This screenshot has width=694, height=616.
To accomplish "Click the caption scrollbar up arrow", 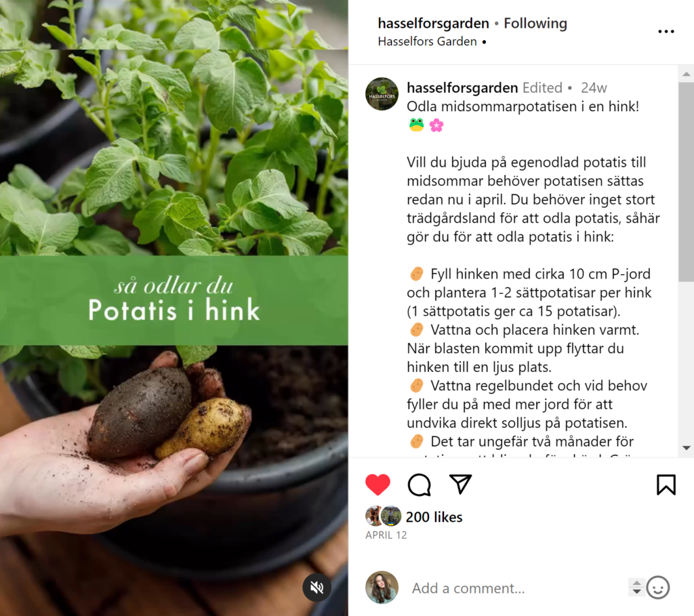I will (x=687, y=74).
